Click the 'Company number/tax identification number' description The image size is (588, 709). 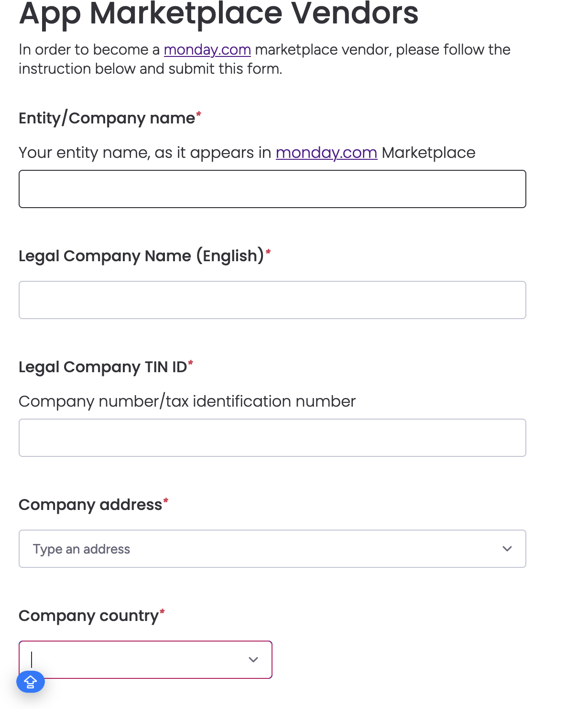coord(187,401)
